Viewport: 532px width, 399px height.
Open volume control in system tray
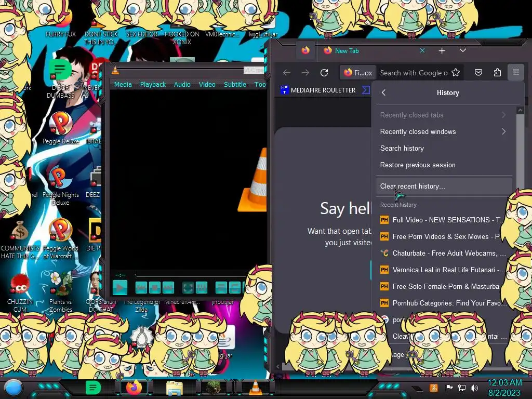tap(474, 388)
